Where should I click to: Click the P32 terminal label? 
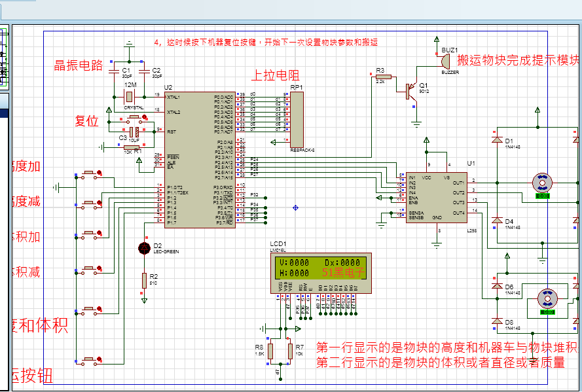point(254,195)
